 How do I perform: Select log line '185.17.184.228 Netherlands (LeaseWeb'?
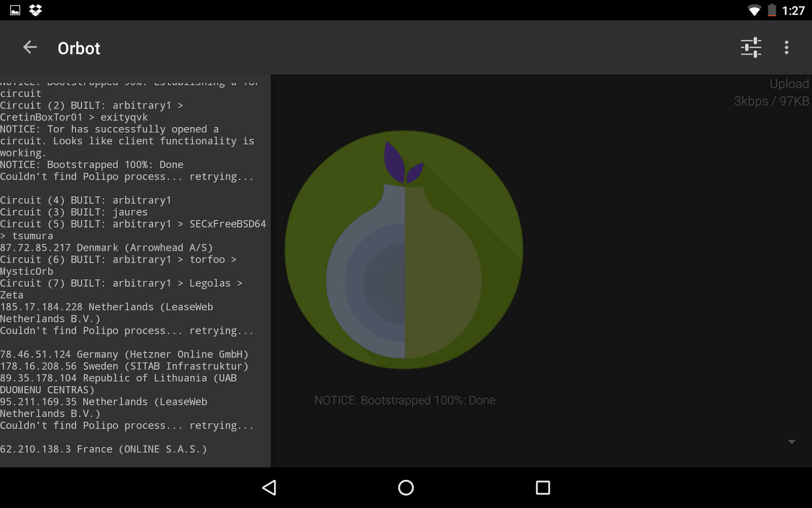point(107,307)
